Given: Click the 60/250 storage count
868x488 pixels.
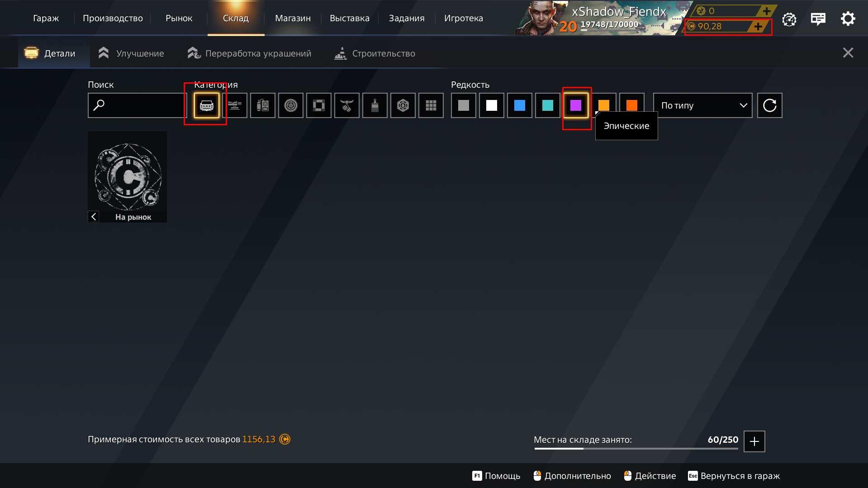Looking at the screenshot, I should click(x=723, y=440).
